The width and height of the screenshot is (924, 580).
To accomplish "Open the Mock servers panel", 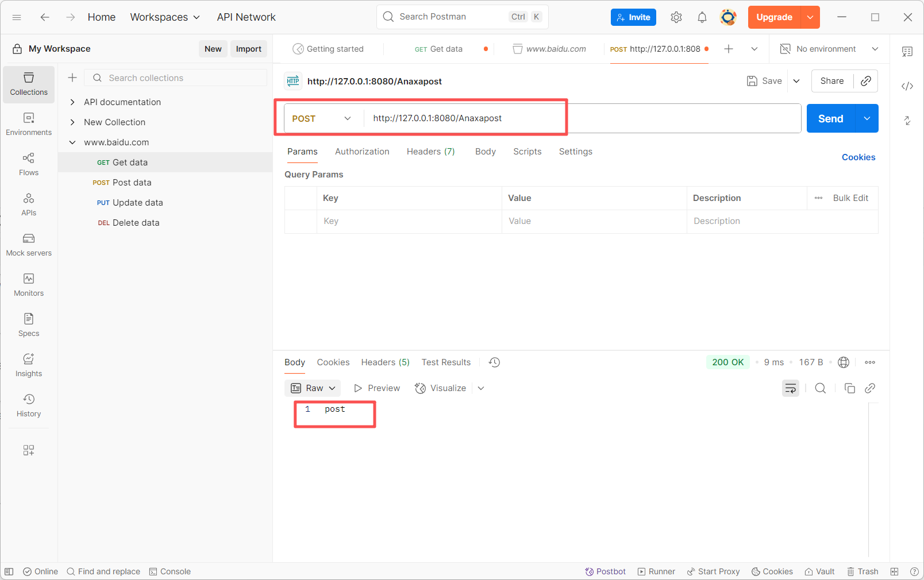I will coord(29,245).
